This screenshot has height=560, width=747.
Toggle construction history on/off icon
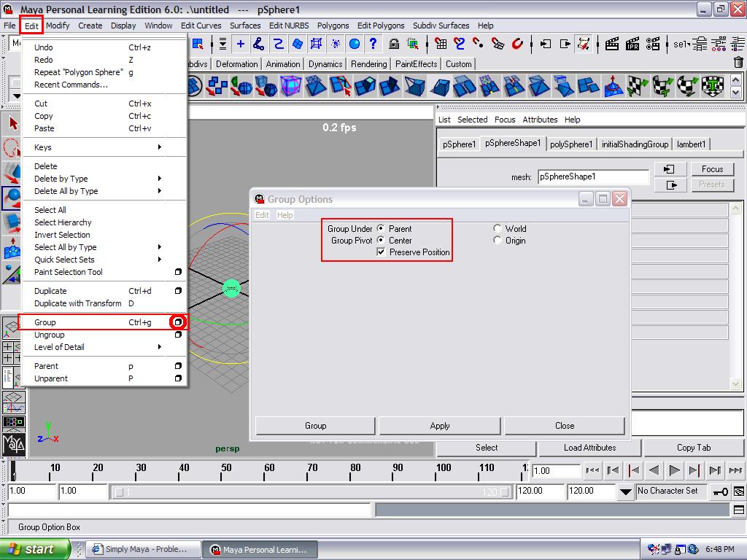click(x=584, y=44)
